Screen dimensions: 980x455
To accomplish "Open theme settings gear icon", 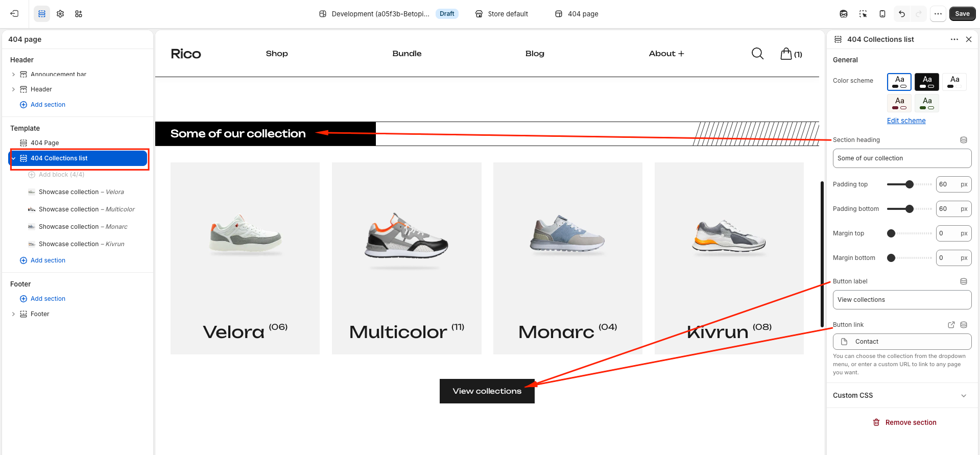I will (60, 14).
